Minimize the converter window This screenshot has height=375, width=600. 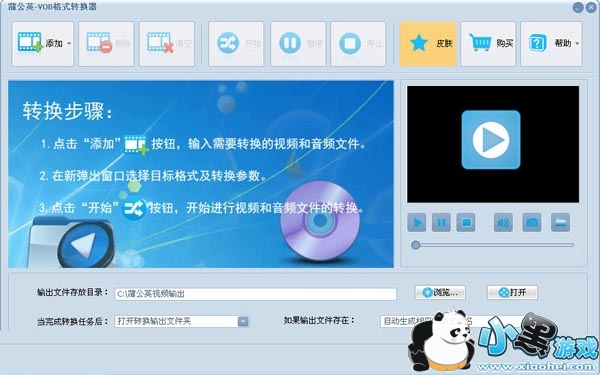578,7
